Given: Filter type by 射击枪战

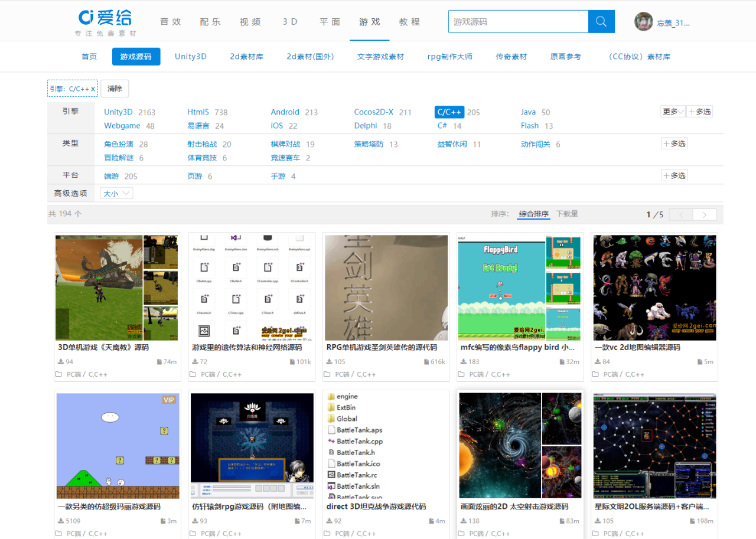Looking at the screenshot, I should tap(202, 144).
